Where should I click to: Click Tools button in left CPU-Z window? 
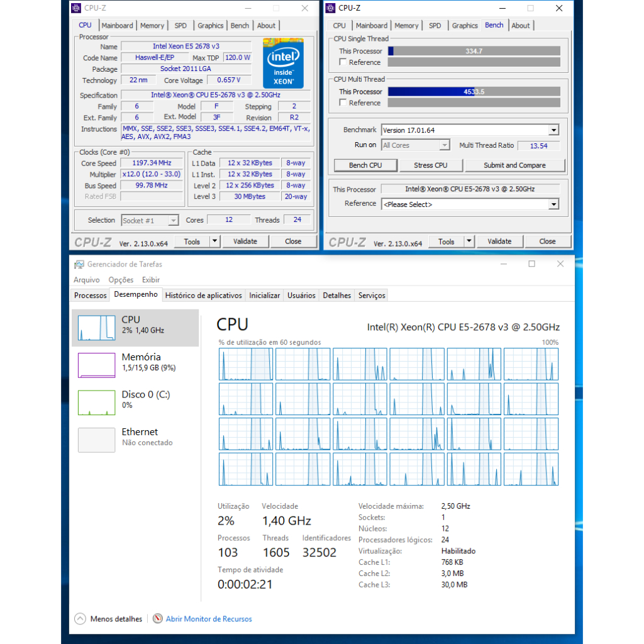pos(192,241)
